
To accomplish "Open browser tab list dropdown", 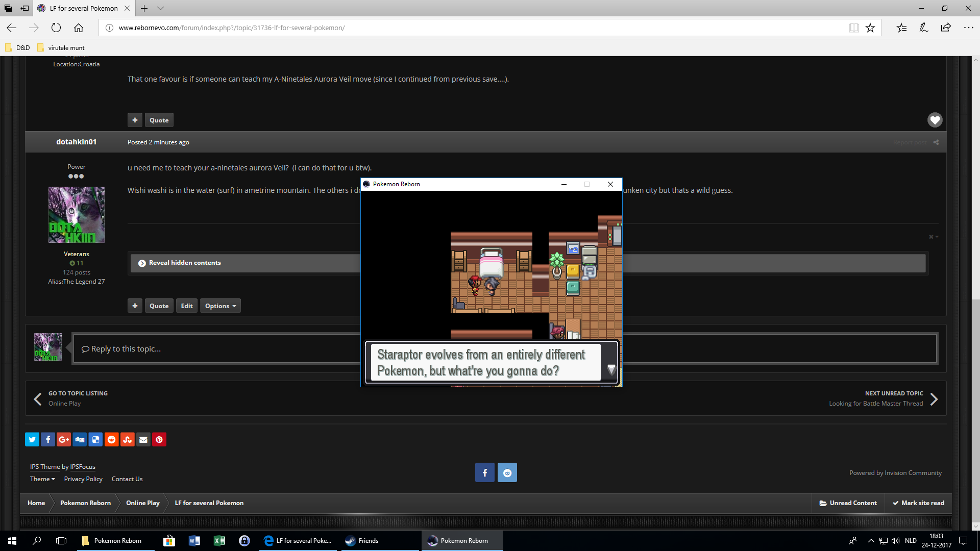I will pyautogui.click(x=160, y=8).
